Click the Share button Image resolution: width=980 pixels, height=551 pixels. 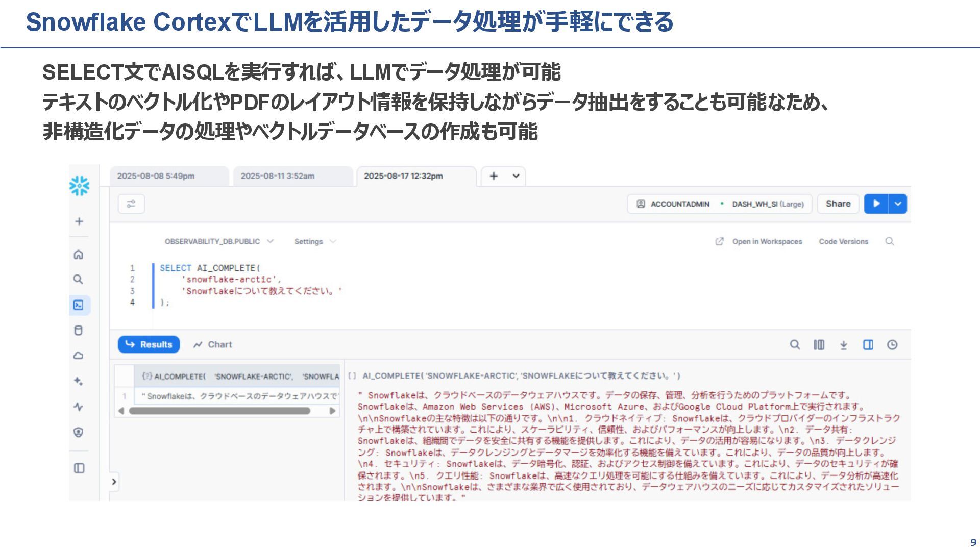[838, 204]
